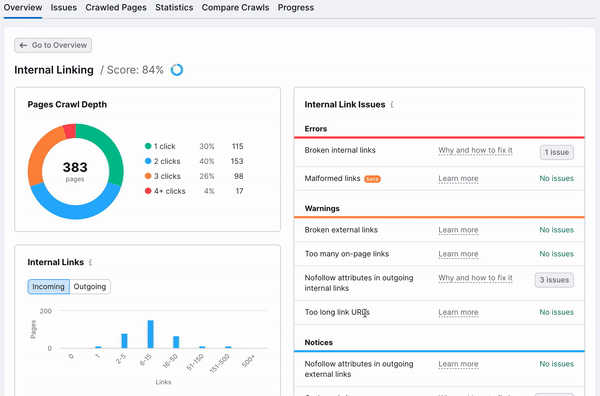Click Learn more for Too many on-page links
This screenshot has height=396, width=600.
458,254
